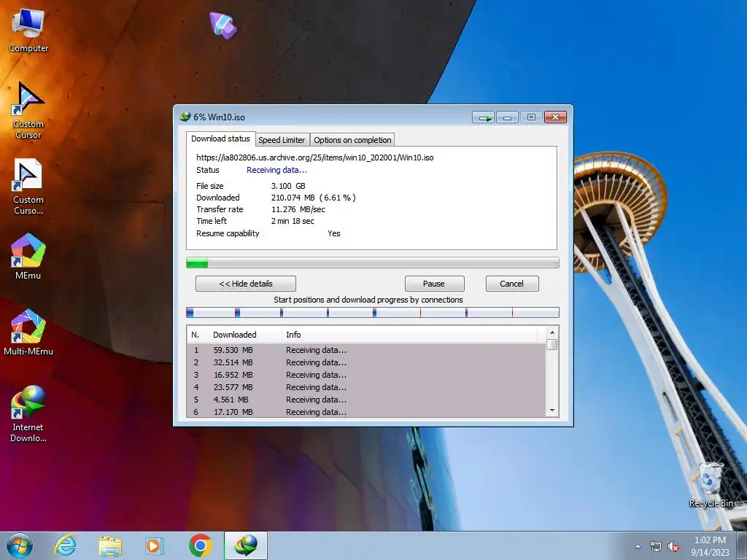Click the green arrow tray button in the title bar
Screen dimensions: 747x560
point(484,117)
